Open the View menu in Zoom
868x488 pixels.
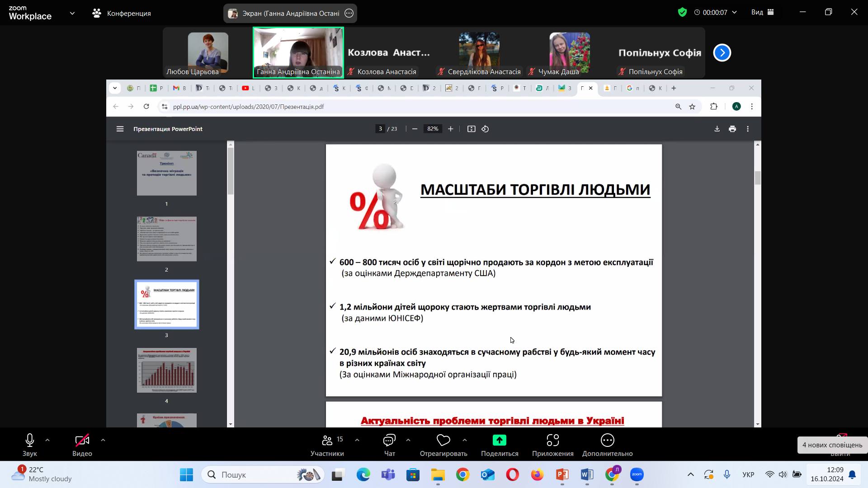click(x=762, y=13)
